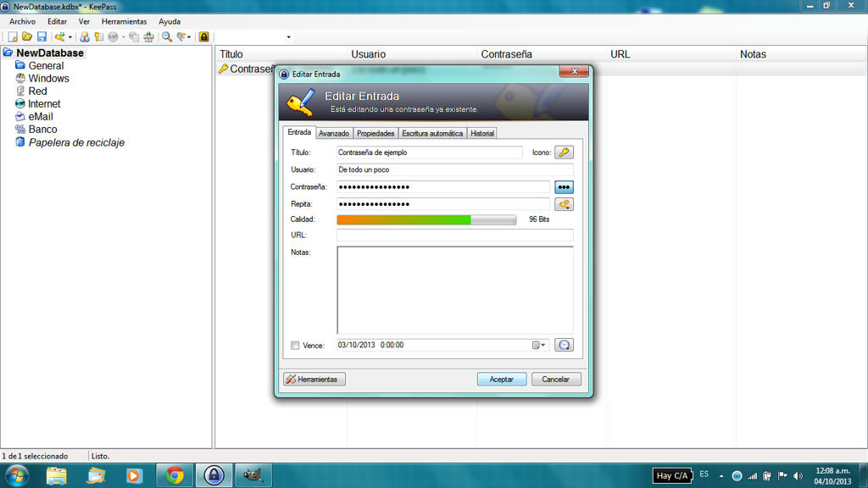Click the Copy user name toolbar icon
This screenshot has width=868, height=488.
click(85, 37)
